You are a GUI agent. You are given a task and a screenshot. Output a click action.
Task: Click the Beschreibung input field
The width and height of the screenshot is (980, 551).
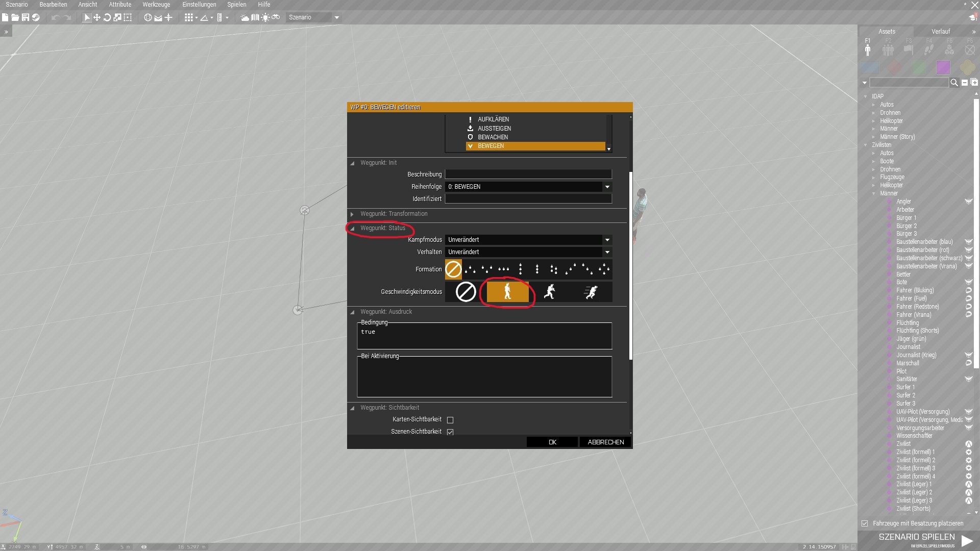528,174
